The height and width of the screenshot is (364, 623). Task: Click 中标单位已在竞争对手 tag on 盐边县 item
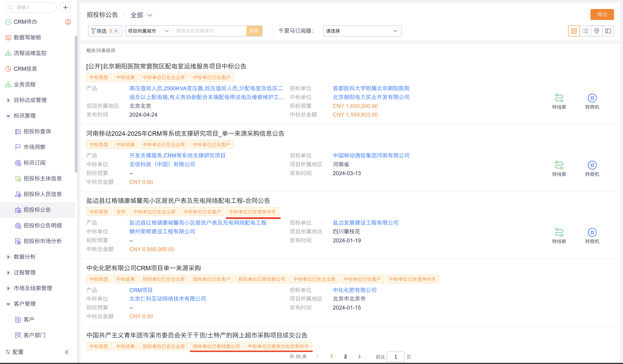pyautogui.click(x=252, y=212)
